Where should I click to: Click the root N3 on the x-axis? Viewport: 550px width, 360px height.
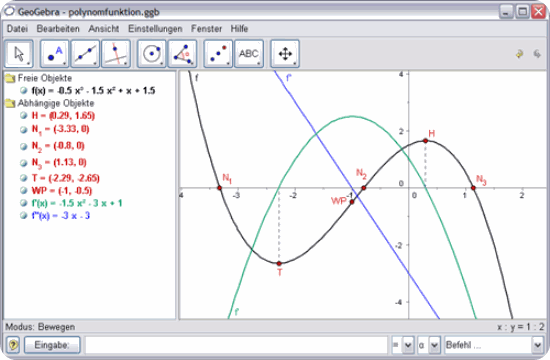pyautogui.click(x=473, y=188)
